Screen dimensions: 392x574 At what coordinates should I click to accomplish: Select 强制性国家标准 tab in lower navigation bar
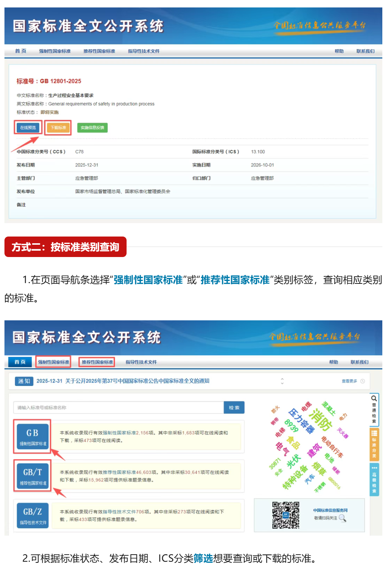[53, 362]
